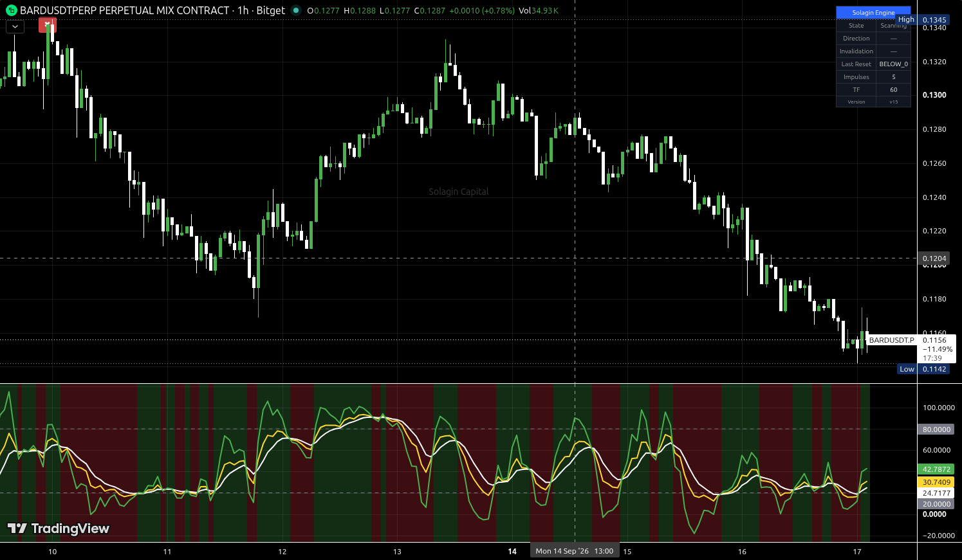The height and width of the screenshot is (560, 962).
Task: Open the TradingView logo link
Action: pos(59,528)
